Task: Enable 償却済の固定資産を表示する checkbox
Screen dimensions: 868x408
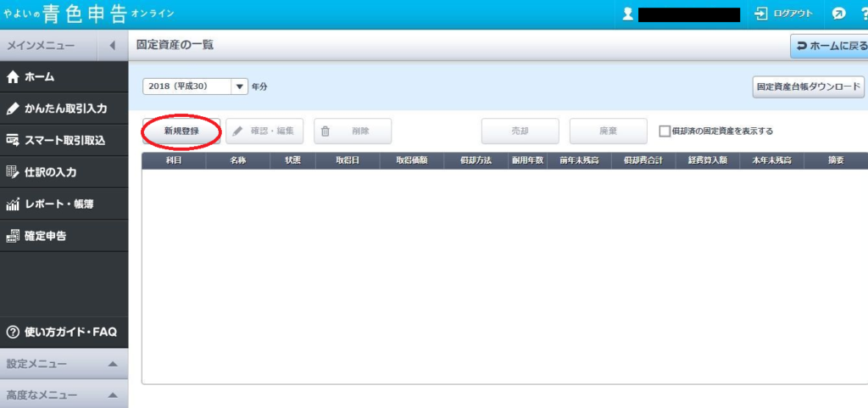Action: pyautogui.click(x=665, y=131)
